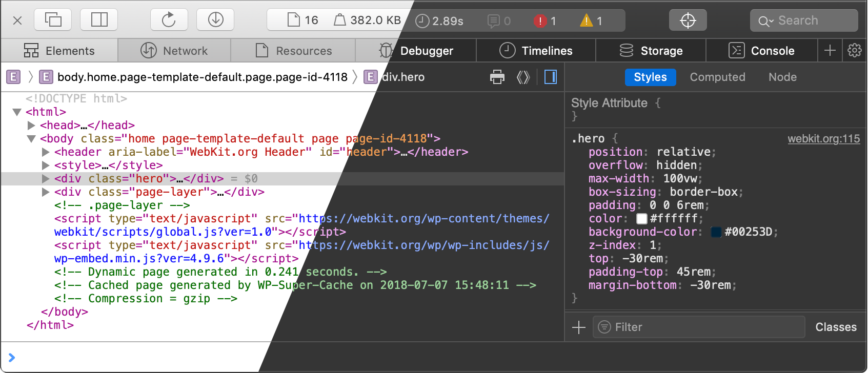Click the dock to side of window icon
Viewport: 868px width, 373px height.
pyautogui.click(x=99, y=20)
